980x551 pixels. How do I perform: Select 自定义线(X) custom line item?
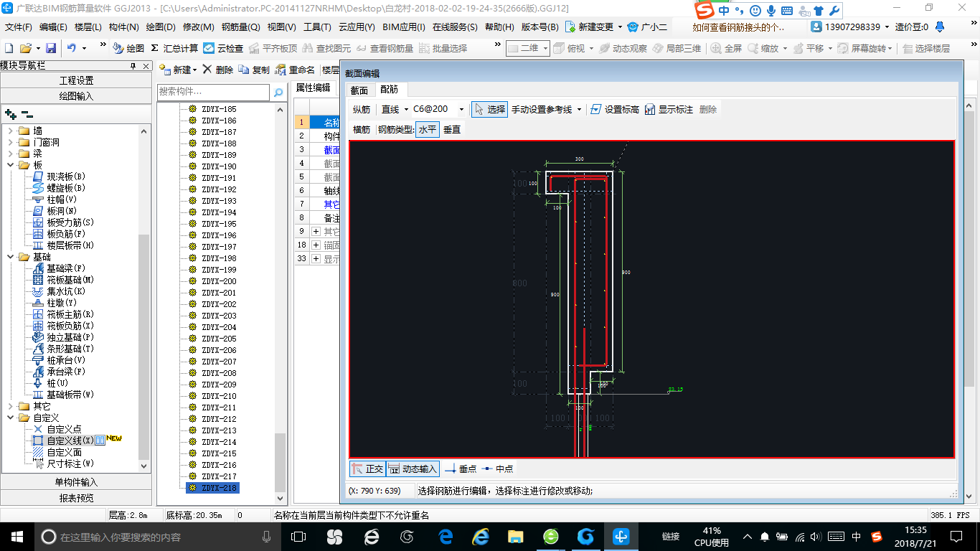click(x=63, y=440)
